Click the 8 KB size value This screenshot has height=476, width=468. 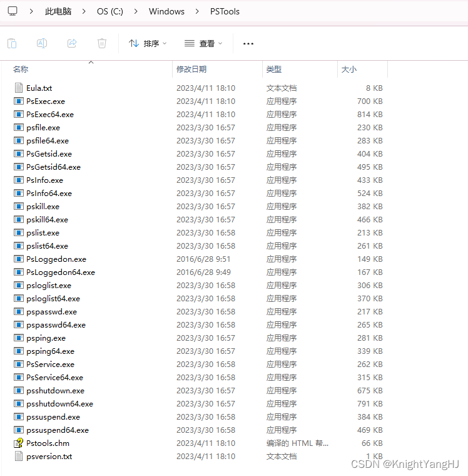(374, 88)
